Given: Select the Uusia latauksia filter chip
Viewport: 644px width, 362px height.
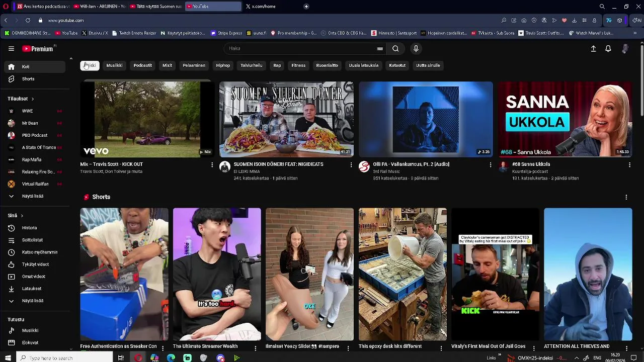Looking at the screenshot, I should coord(363,65).
